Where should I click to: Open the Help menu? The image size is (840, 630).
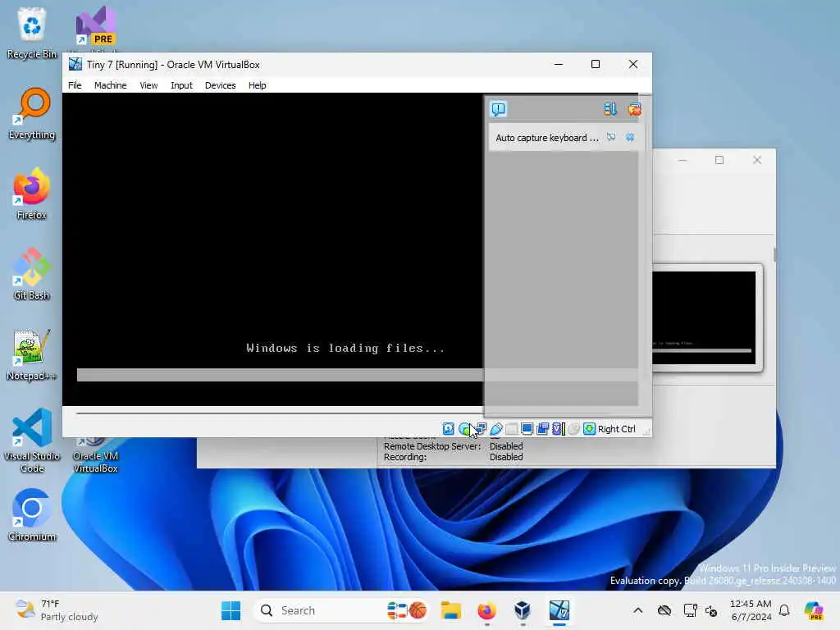[257, 85]
